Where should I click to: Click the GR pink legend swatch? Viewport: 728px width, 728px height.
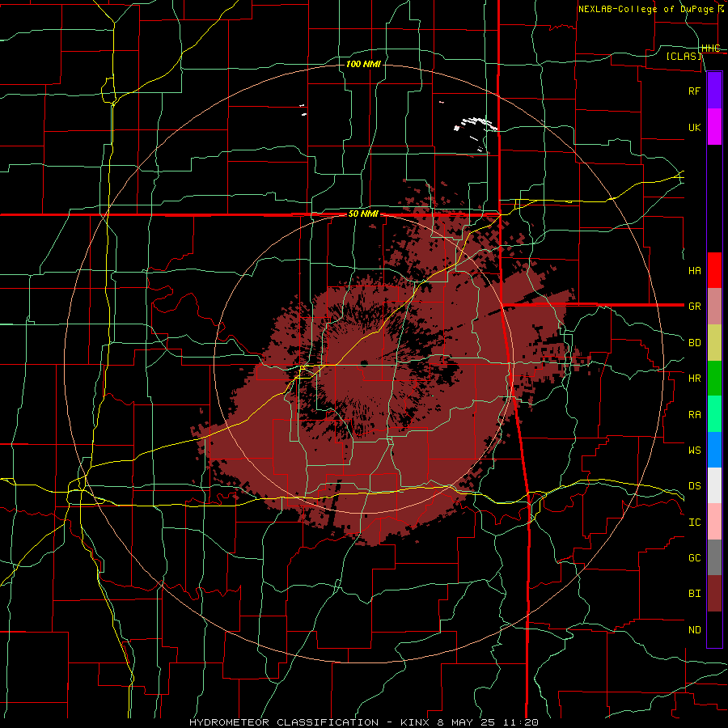click(714, 307)
